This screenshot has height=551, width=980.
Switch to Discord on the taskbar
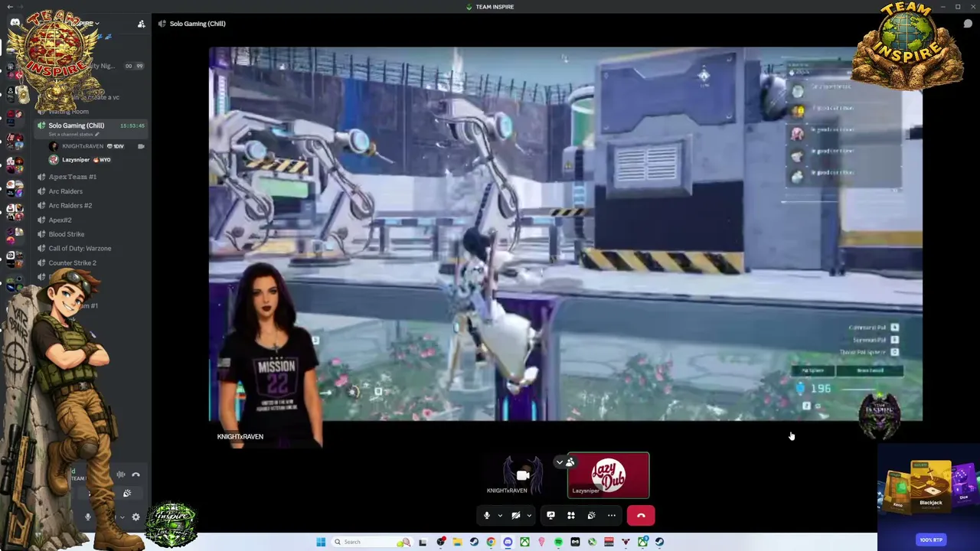pos(508,542)
